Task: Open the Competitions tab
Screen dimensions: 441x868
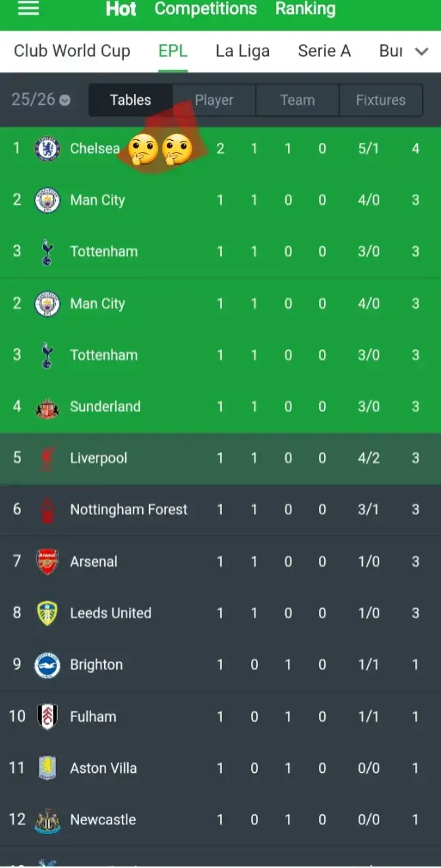Action: [206, 9]
